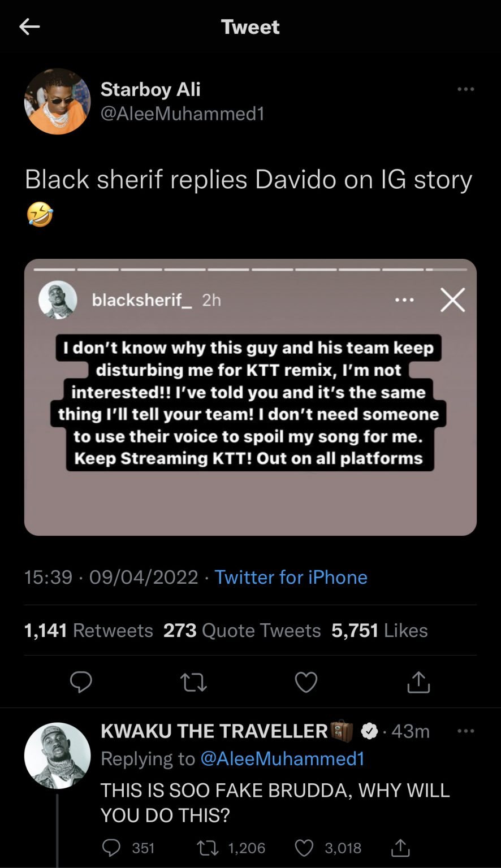Retweet the main tweet
The height and width of the screenshot is (868, 501).
click(193, 682)
